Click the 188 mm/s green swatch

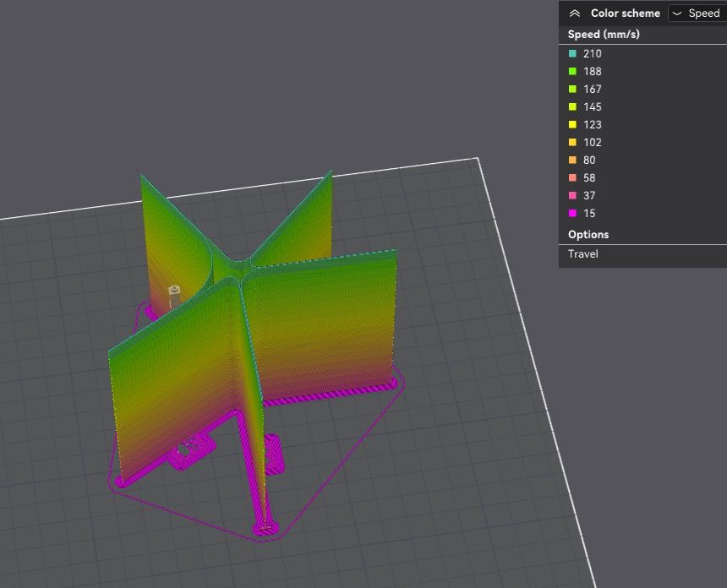click(573, 72)
